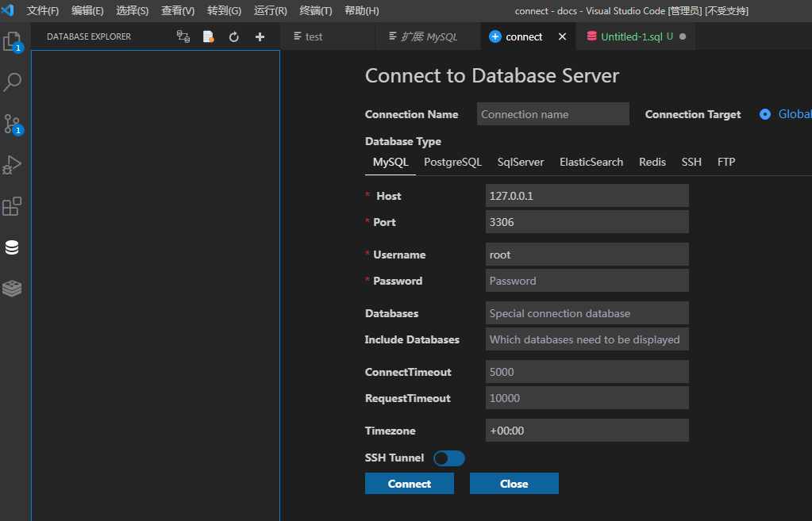
Task: Open the 运行(R) menu
Action: tap(269, 11)
